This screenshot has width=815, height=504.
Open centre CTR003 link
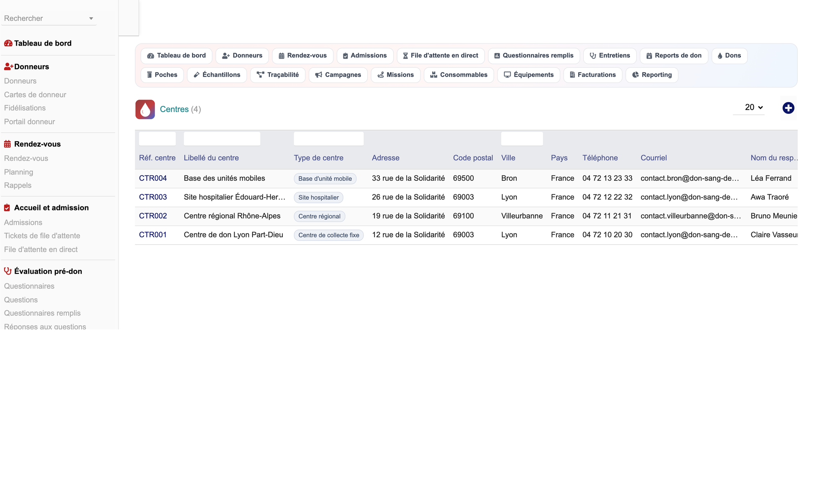click(153, 197)
